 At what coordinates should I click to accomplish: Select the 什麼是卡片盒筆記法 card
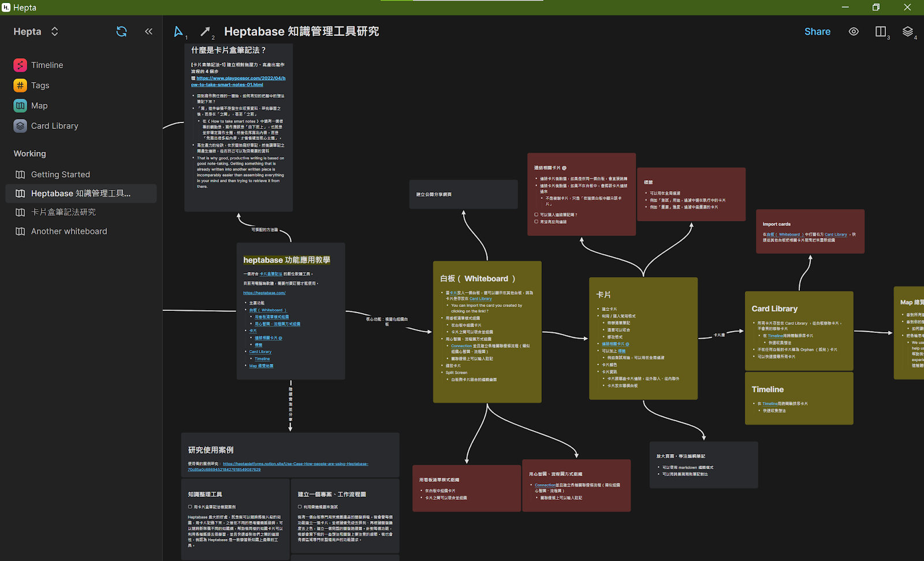click(x=239, y=128)
